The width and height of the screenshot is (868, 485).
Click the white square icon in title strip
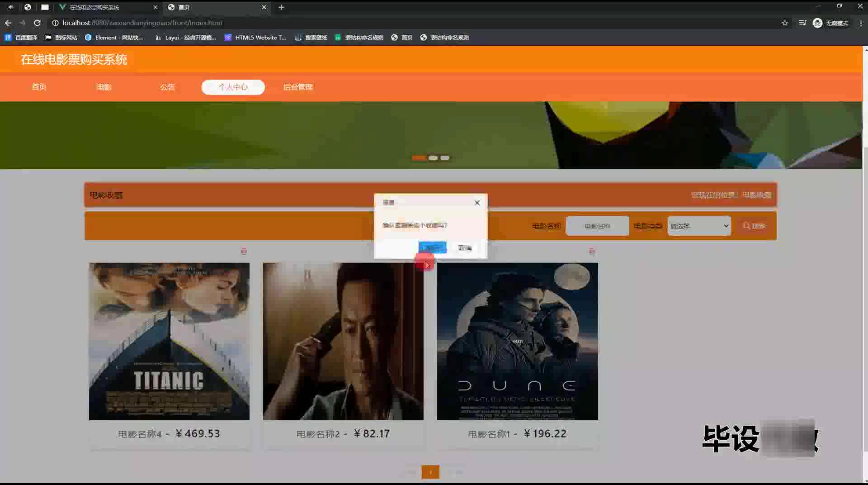coord(45,7)
